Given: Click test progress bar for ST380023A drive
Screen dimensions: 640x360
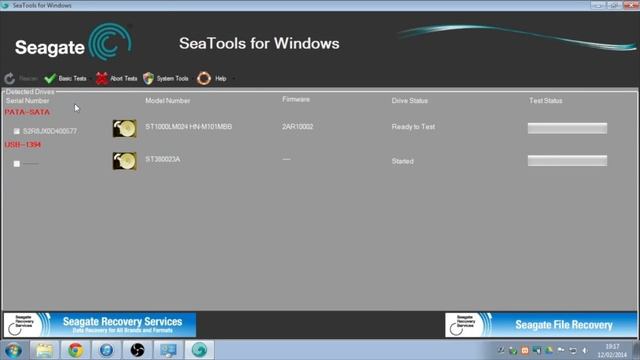Looking at the screenshot, I should coord(567,160).
